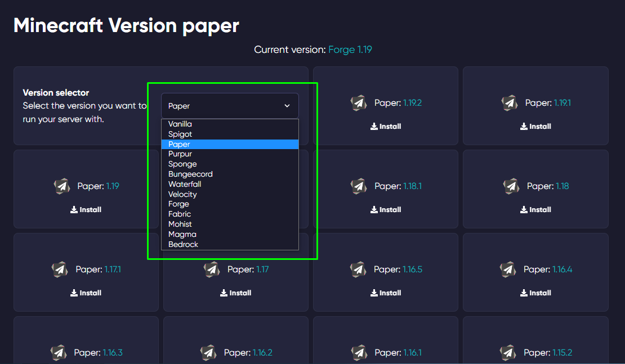Screen dimensions: 625x364
Task: Click the Paper plane icon for version 1.18.1
Action: click(359, 186)
